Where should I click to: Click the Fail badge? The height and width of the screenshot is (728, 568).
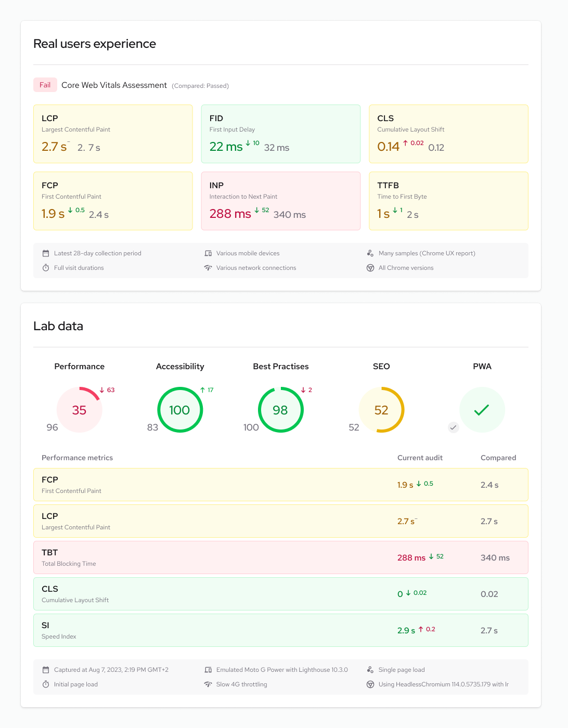click(x=45, y=85)
